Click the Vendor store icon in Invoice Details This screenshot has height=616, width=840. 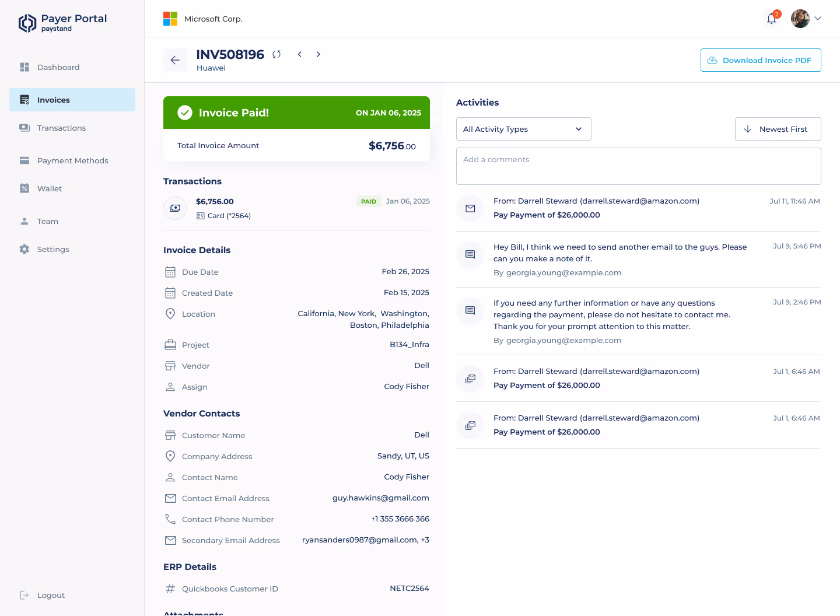point(170,366)
